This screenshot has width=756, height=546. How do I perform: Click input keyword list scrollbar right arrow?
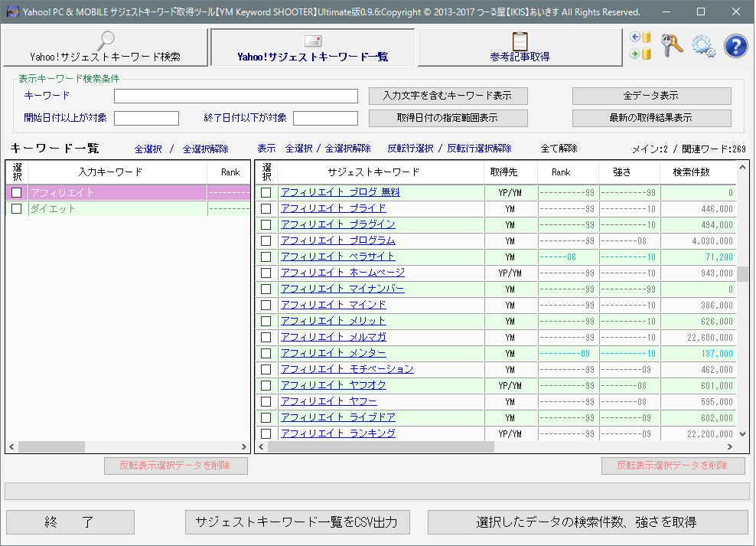244,447
